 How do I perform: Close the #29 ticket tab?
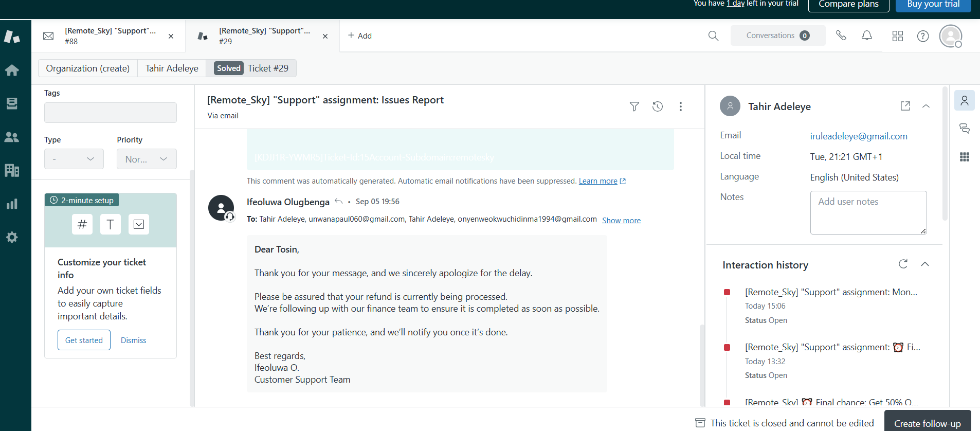pos(325,36)
